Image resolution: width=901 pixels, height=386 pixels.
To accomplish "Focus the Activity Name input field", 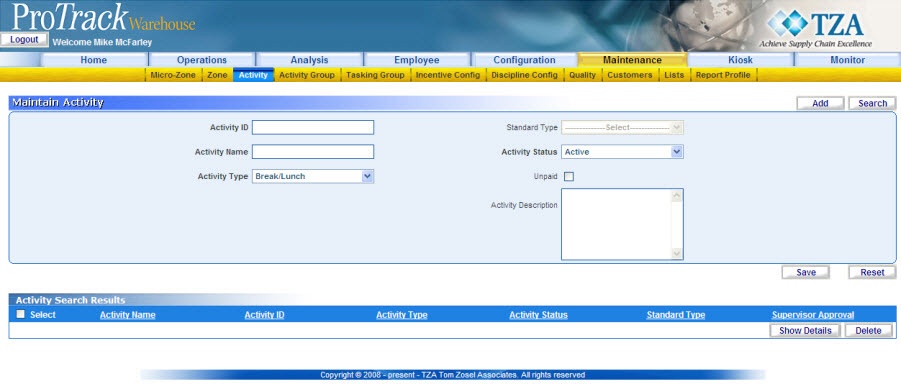I will click(x=313, y=152).
